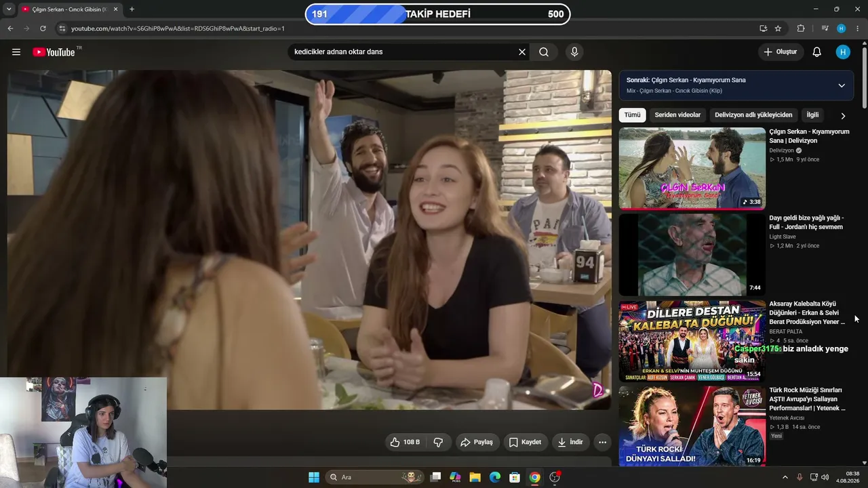The width and height of the screenshot is (868, 488).
Task: Open the Yetenek Avcısı channel link
Action: (787, 418)
